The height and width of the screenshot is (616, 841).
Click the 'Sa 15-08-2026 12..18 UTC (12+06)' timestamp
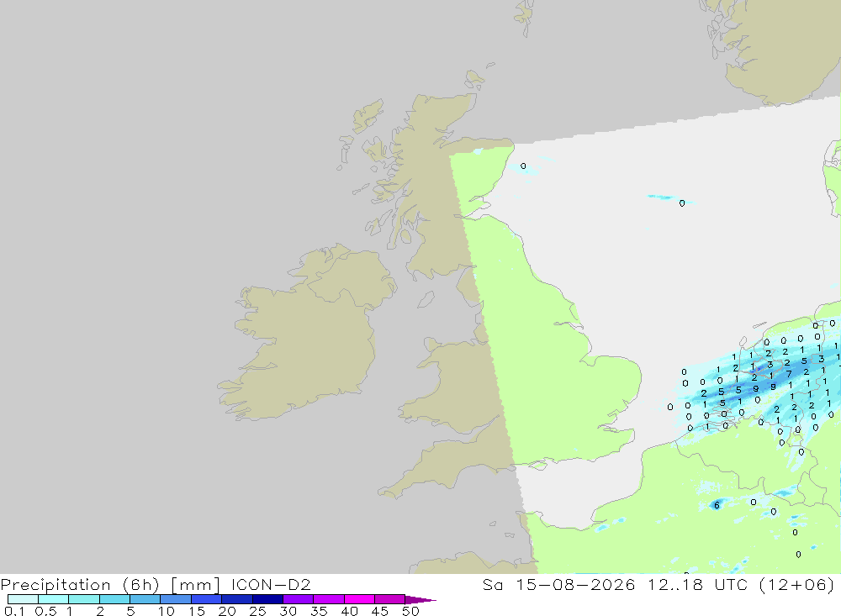click(x=659, y=584)
